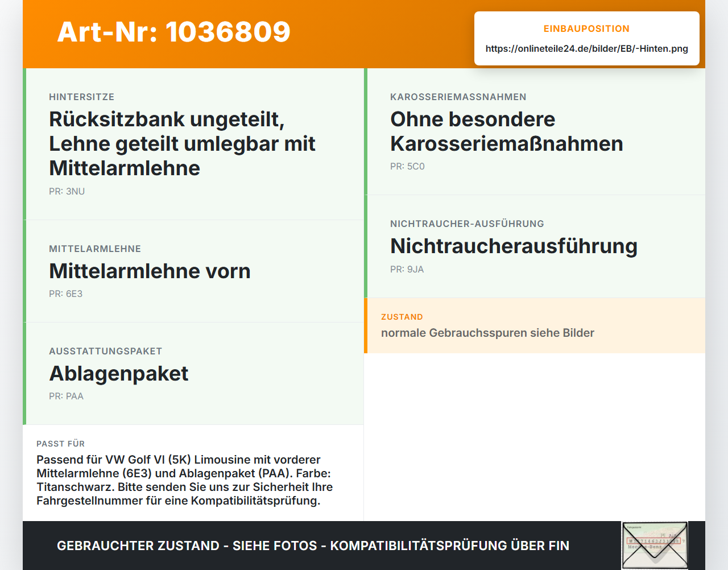The image size is (728, 570).
Task: Click the Zustand condition note box
Action: coord(535,325)
